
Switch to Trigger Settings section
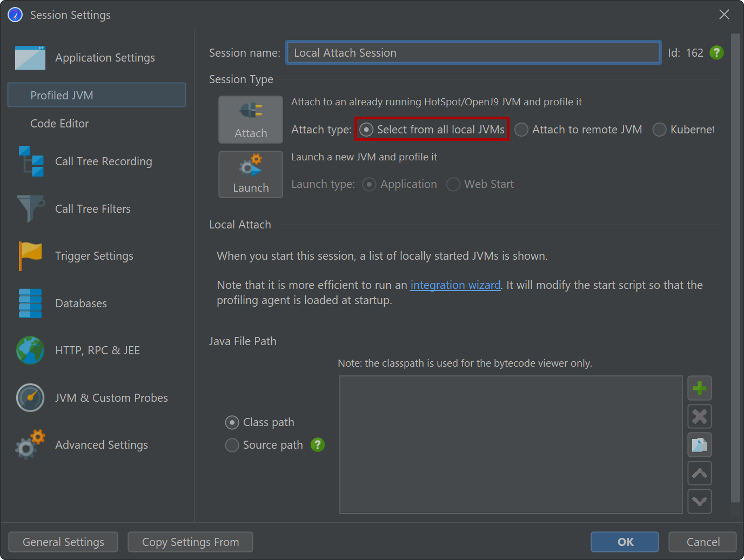94,256
